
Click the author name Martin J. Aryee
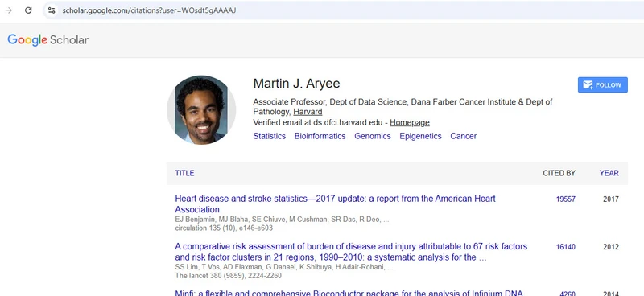[x=296, y=84]
